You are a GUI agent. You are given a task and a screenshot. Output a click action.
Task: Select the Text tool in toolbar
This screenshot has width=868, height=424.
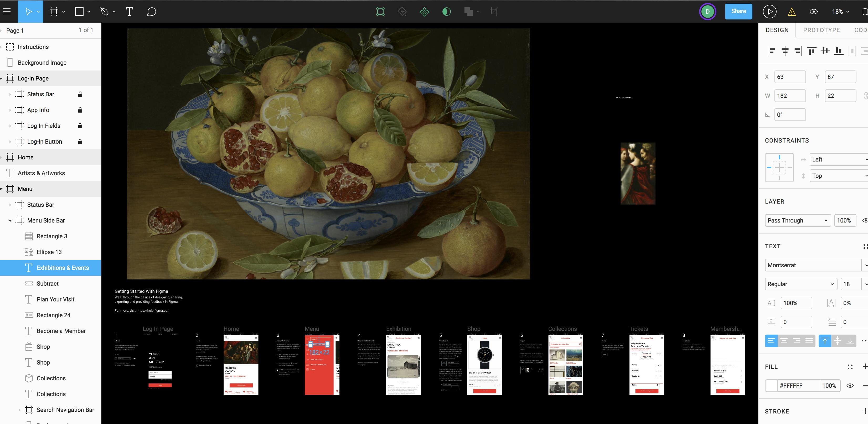(130, 12)
